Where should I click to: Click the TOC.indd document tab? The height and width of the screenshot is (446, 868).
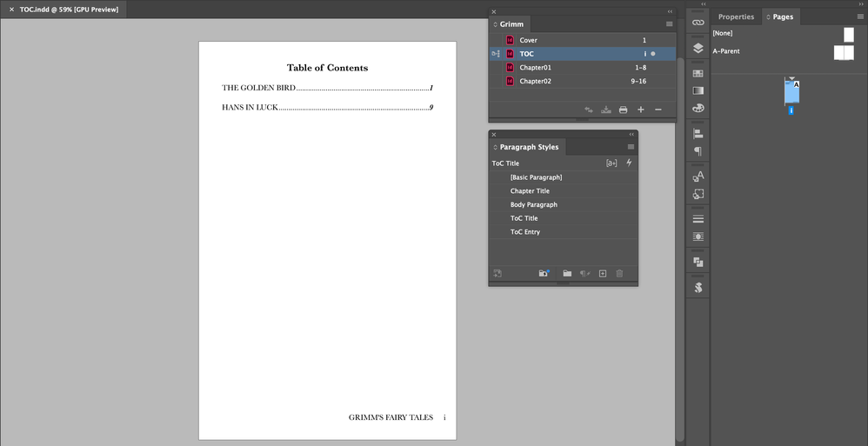click(70, 10)
